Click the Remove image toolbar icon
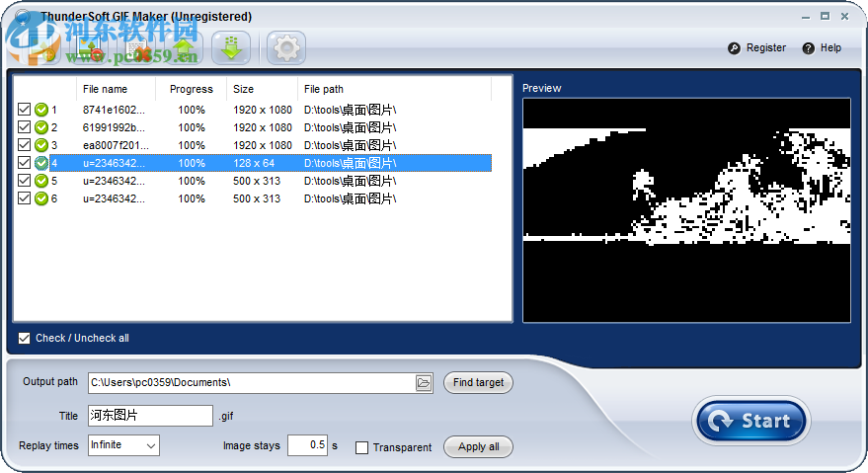 coord(89,48)
